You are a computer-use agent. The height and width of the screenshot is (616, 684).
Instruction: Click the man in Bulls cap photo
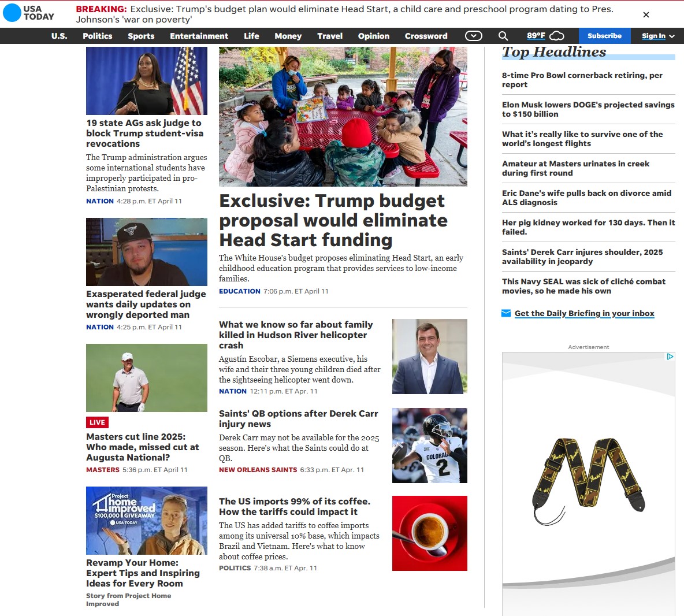pyautogui.click(x=147, y=252)
